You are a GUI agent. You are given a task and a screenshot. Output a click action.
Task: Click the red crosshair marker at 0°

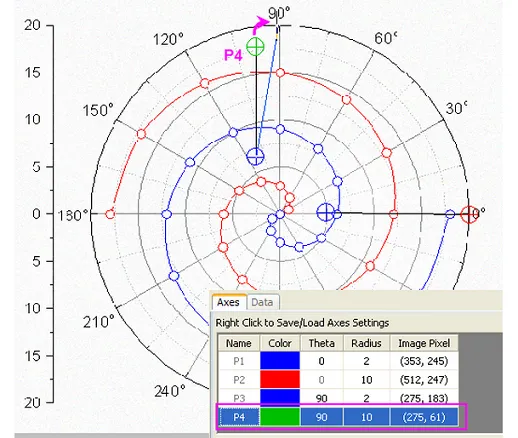[x=469, y=214]
